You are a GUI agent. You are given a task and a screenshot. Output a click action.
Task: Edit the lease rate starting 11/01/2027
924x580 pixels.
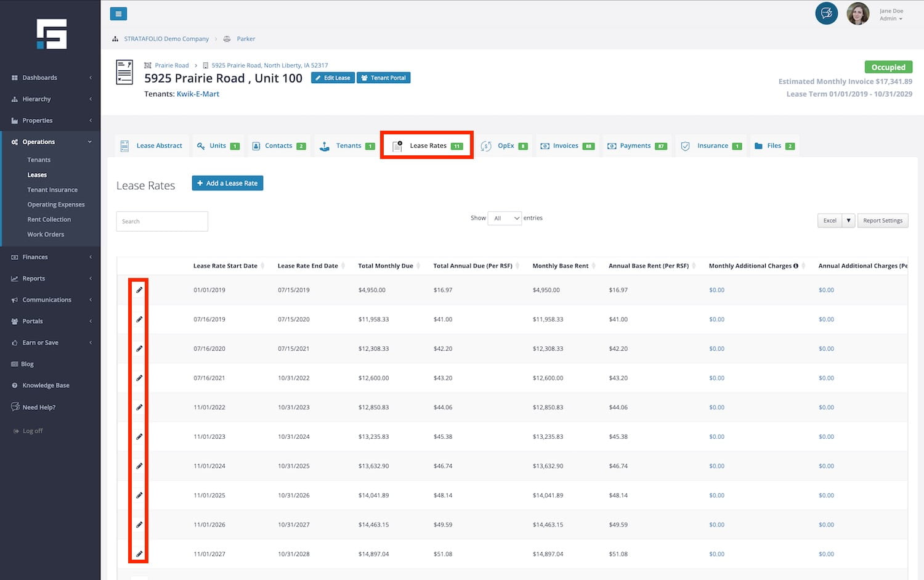[x=139, y=554]
